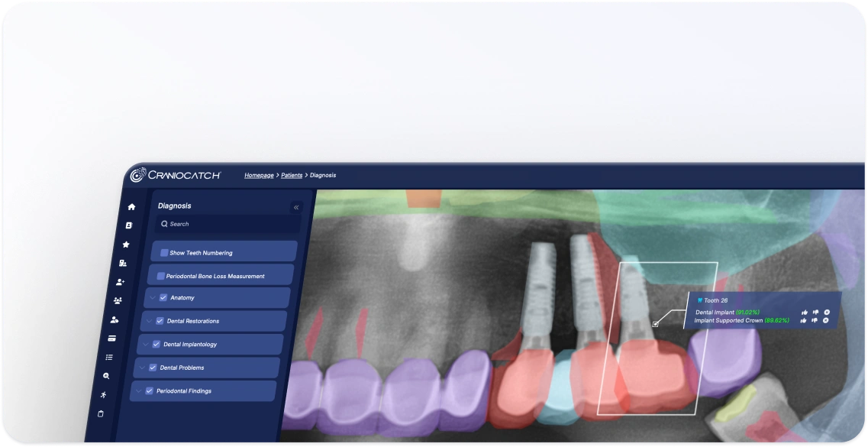
Task: Click the clipboard sidebar icon
Action: pyautogui.click(x=101, y=414)
